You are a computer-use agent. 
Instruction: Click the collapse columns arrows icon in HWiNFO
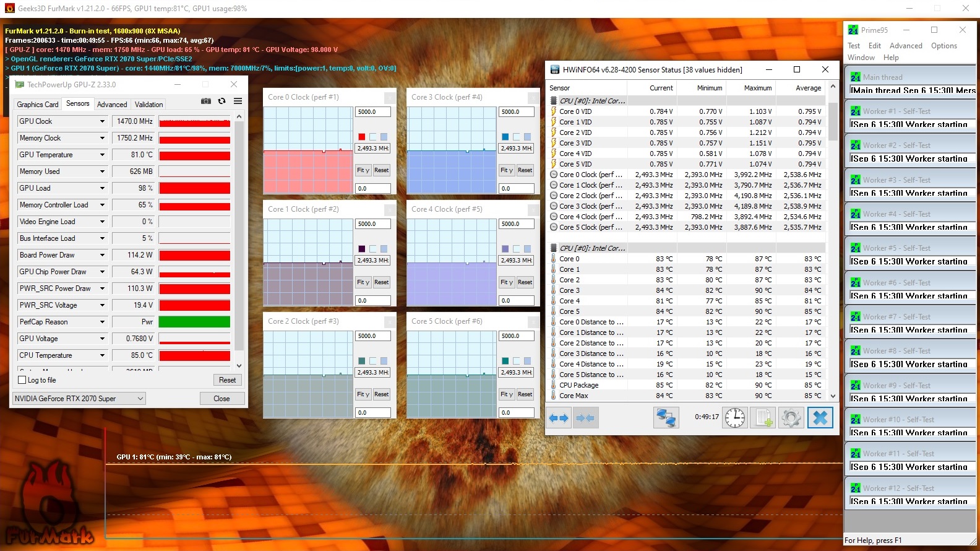coord(585,419)
